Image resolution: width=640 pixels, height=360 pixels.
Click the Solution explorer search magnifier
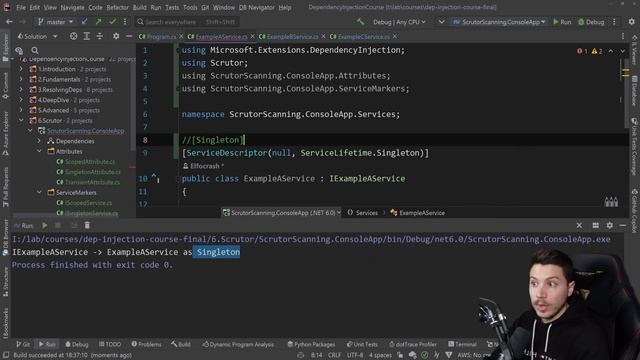click(35, 51)
